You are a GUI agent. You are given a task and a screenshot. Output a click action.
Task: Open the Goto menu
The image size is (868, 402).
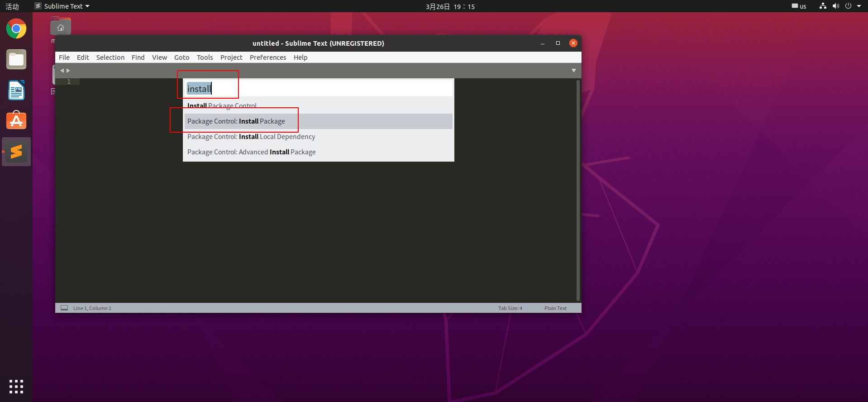[x=182, y=57]
